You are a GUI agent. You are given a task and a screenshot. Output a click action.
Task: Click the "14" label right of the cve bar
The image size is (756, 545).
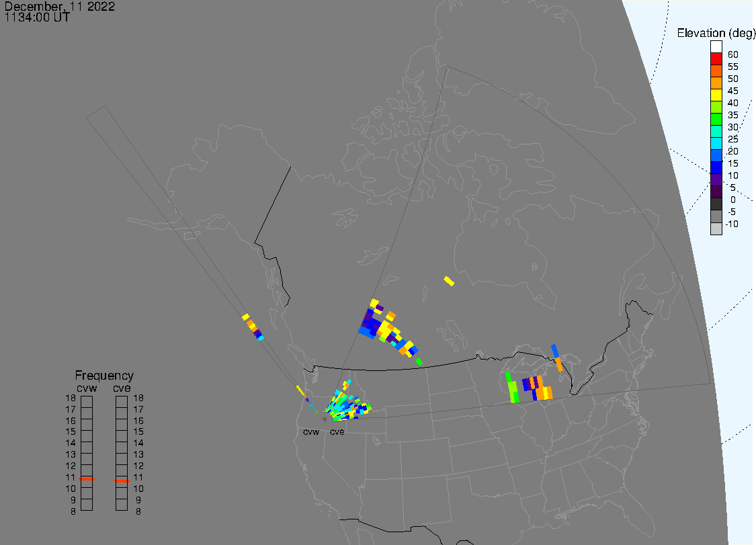138,443
